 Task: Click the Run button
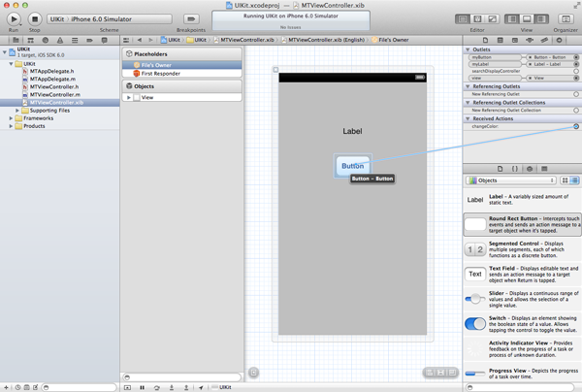click(x=14, y=19)
